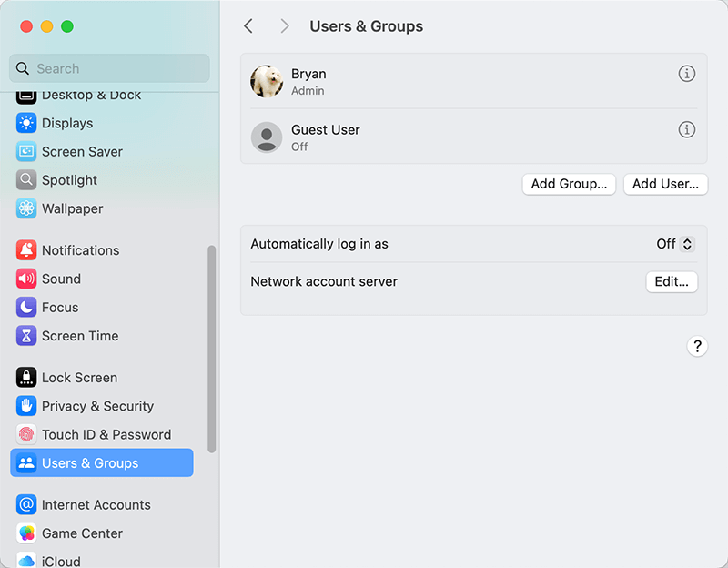Navigate back using the left chevron
This screenshot has height=568, width=728.
248,25
